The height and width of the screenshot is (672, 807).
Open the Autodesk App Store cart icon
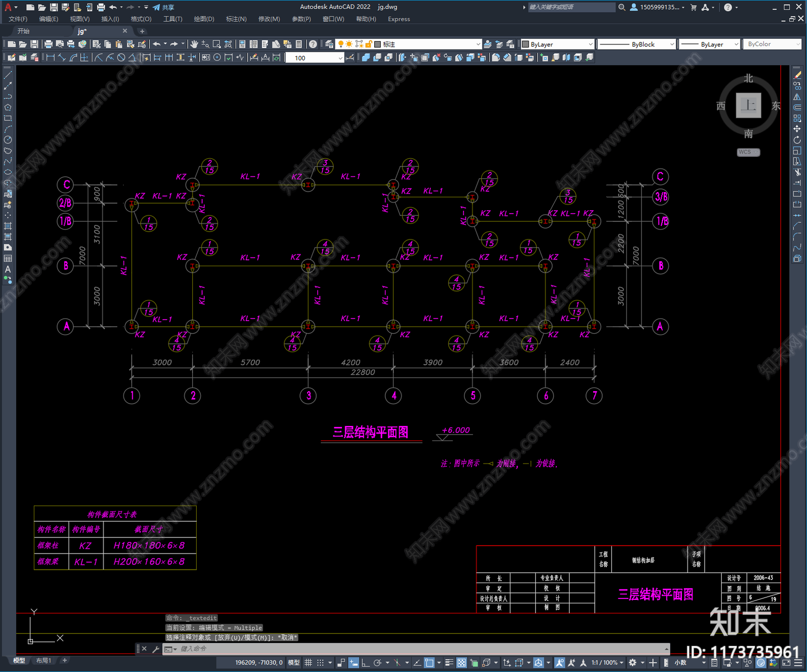(x=694, y=7)
